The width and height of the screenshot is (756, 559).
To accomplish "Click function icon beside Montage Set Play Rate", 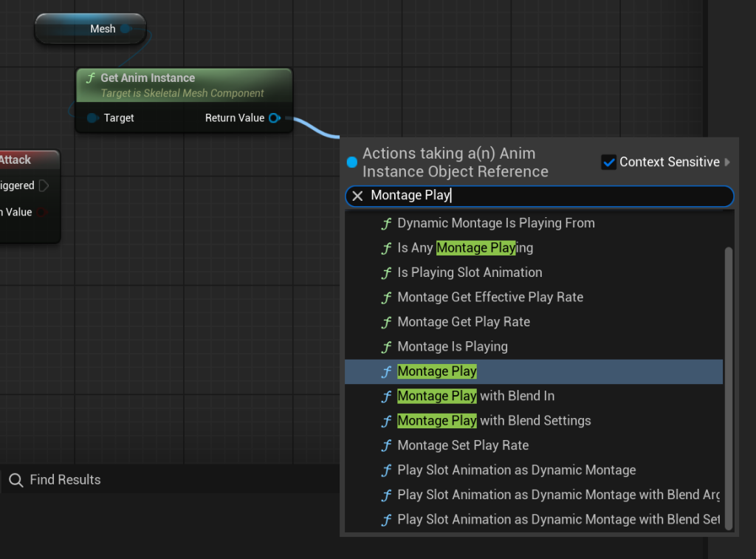I will (386, 445).
